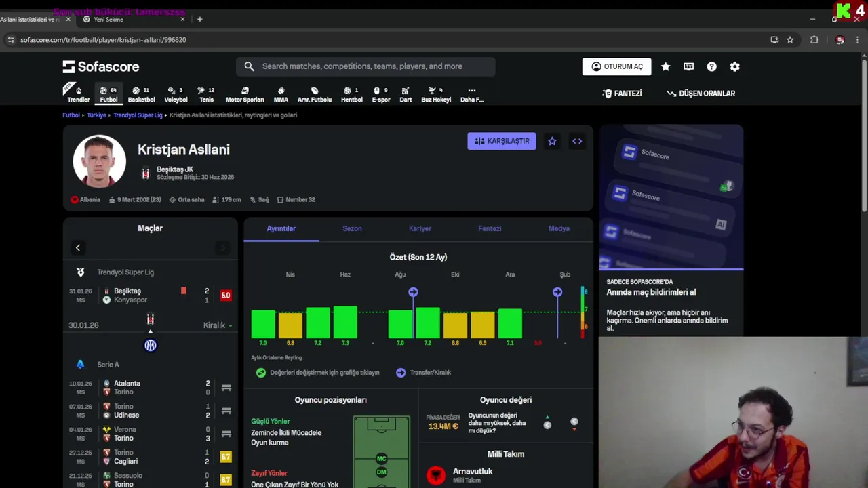This screenshot has width=868, height=488.
Task: Open Chrome three-dot menu
Action: [x=857, y=40]
